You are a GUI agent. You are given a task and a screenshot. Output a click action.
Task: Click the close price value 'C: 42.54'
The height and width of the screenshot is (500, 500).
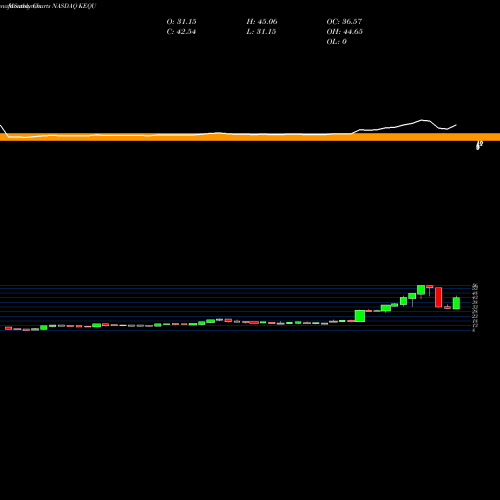tap(181, 32)
